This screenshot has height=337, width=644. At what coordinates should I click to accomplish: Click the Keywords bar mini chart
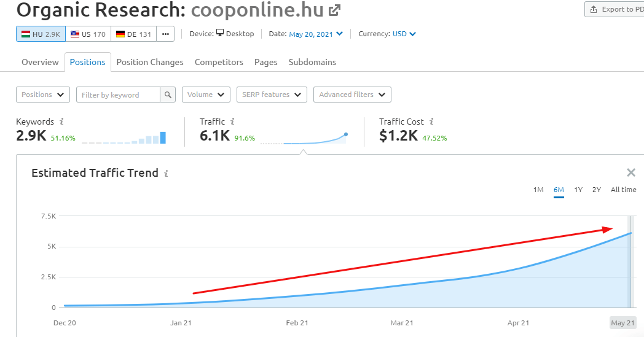(x=124, y=138)
